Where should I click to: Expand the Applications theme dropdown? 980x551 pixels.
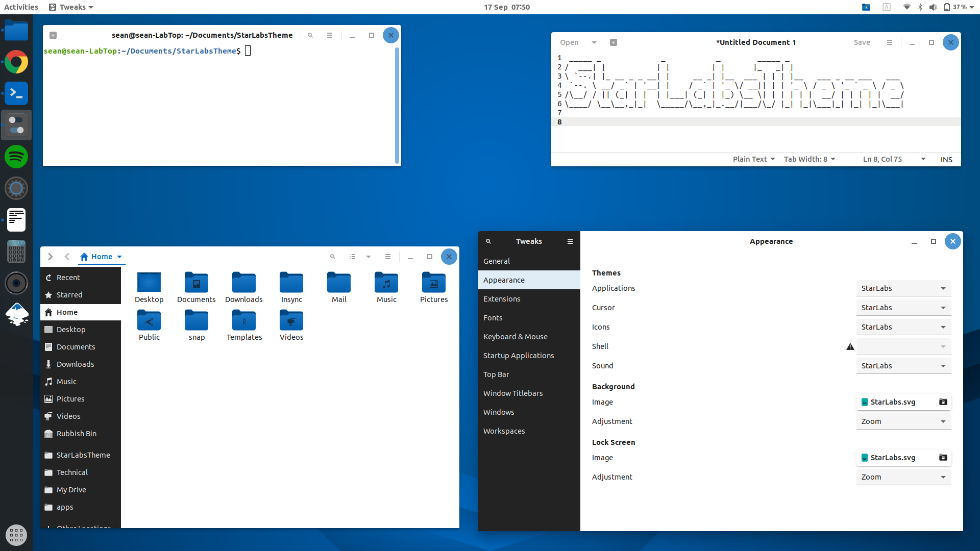click(903, 288)
